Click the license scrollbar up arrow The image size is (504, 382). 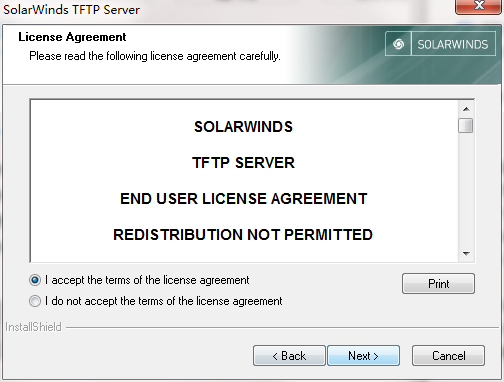466,109
